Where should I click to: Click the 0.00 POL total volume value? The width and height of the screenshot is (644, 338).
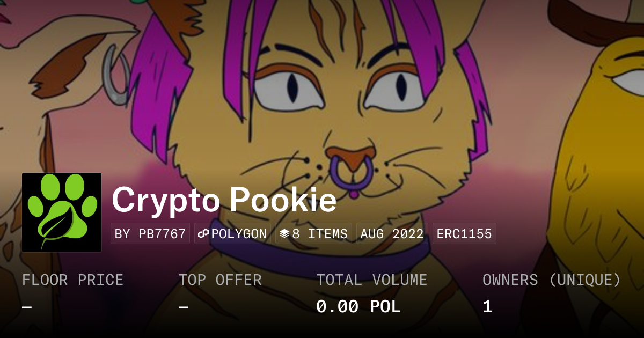pos(358,307)
